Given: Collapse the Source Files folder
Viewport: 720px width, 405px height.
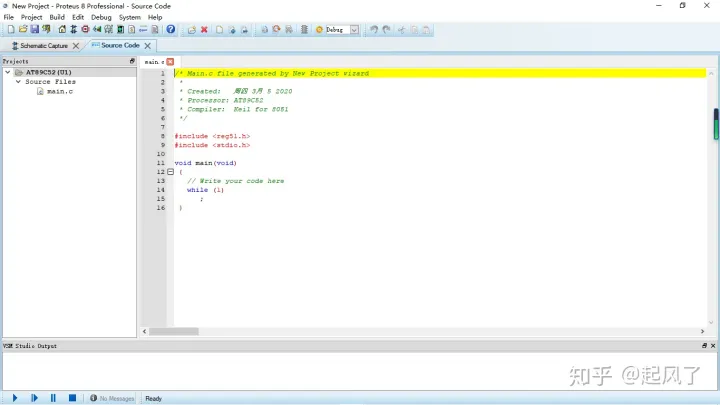Looking at the screenshot, I should [x=17, y=82].
